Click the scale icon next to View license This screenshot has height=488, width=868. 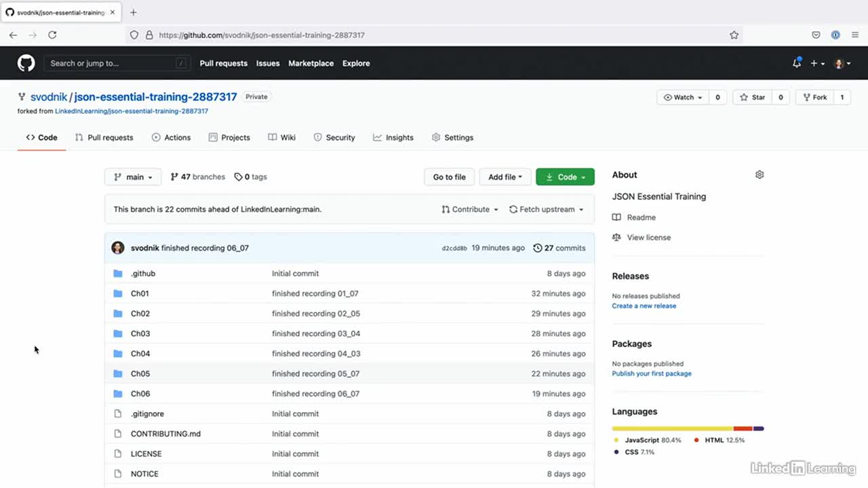(616, 237)
